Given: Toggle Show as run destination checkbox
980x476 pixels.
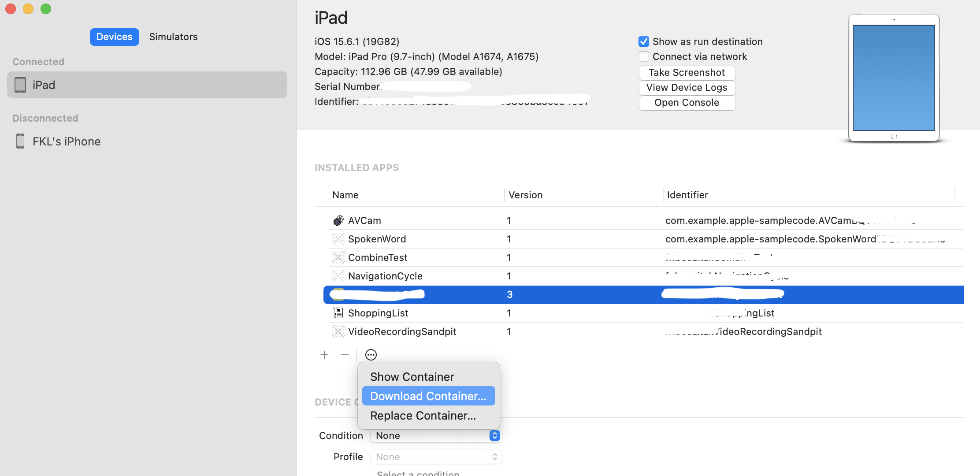Looking at the screenshot, I should point(644,41).
